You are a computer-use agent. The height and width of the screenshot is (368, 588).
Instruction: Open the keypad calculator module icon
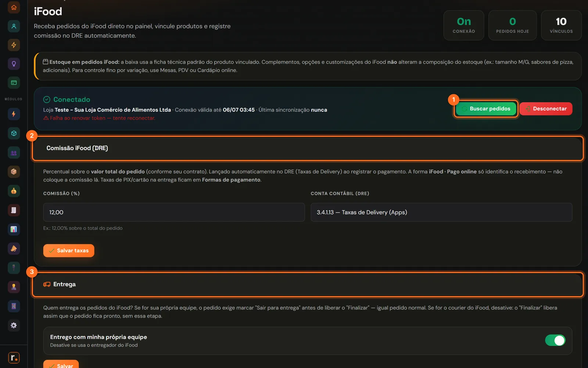[14, 306]
